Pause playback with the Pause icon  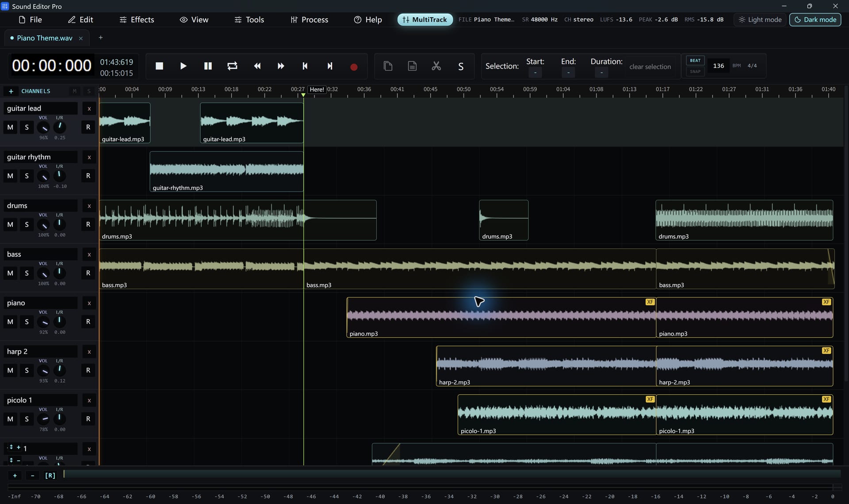click(208, 66)
